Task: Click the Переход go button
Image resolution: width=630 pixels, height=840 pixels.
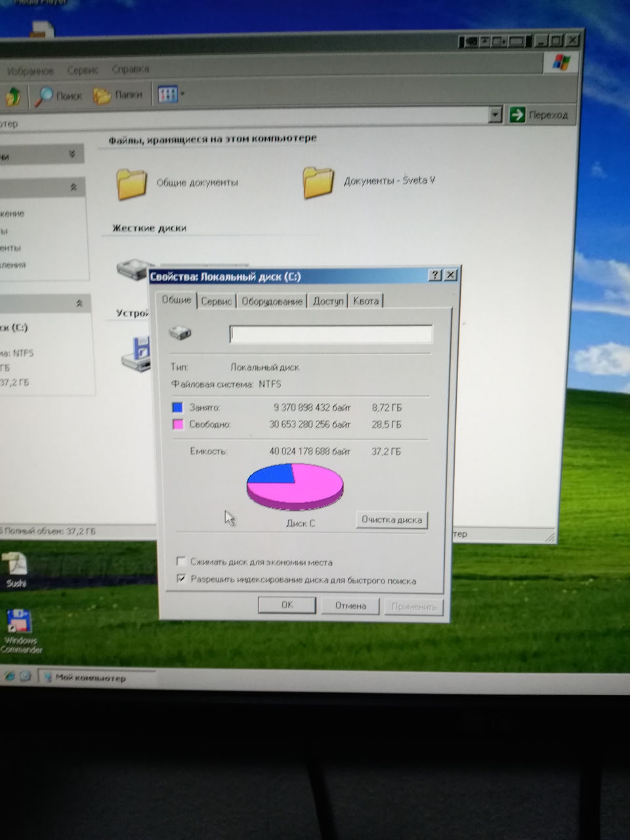Action: pos(539,115)
